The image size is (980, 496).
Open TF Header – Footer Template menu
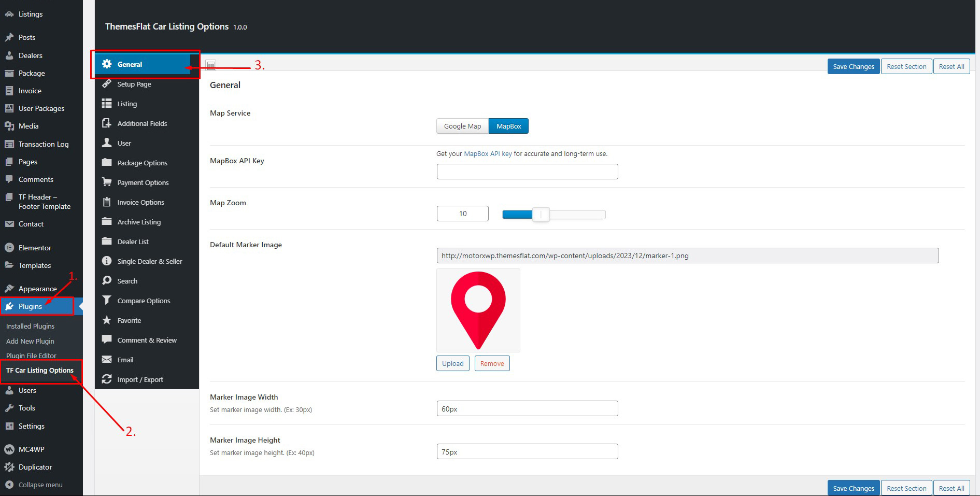tap(41, 202)
